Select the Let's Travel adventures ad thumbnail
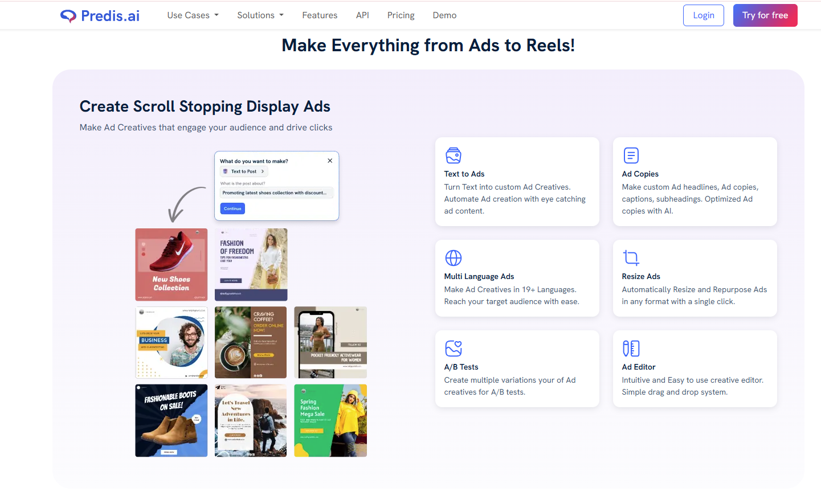 [x=251, y=420]
